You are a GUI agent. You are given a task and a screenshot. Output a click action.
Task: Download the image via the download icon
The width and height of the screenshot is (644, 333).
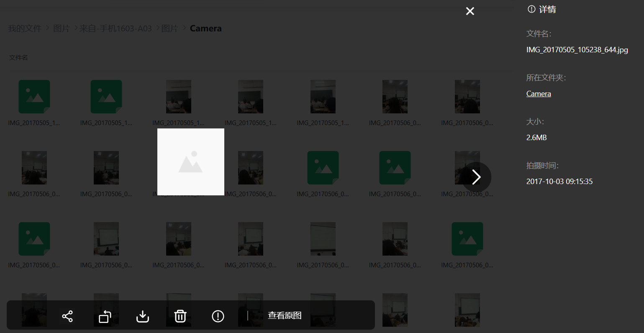coord(143,316)
